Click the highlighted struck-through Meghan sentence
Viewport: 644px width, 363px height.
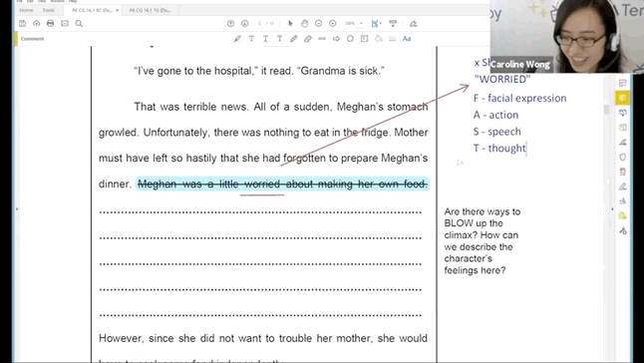click(x=282, y=183)
